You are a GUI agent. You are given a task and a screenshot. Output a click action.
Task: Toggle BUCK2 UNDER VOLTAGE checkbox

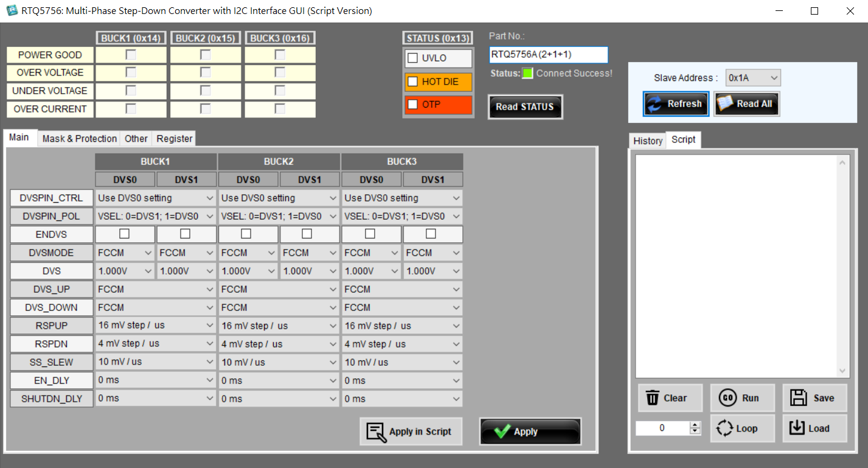[206, 91]
